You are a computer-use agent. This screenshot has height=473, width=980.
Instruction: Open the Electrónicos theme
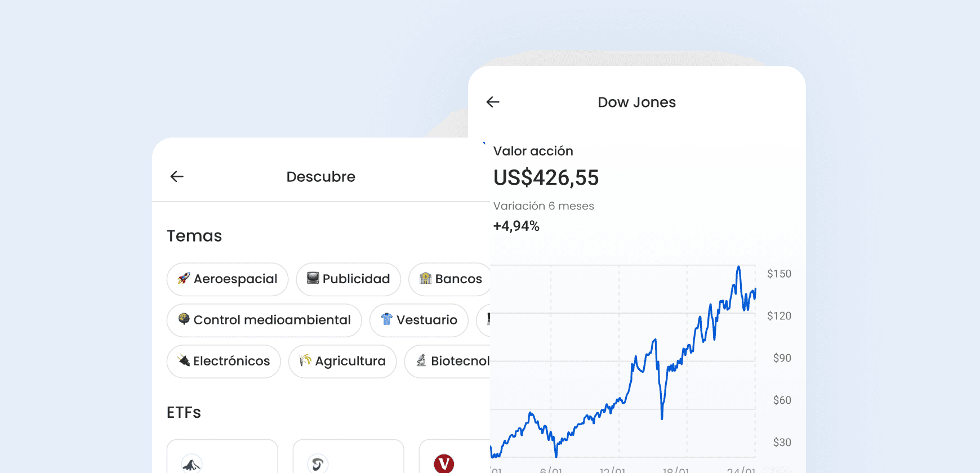point(224,362)
